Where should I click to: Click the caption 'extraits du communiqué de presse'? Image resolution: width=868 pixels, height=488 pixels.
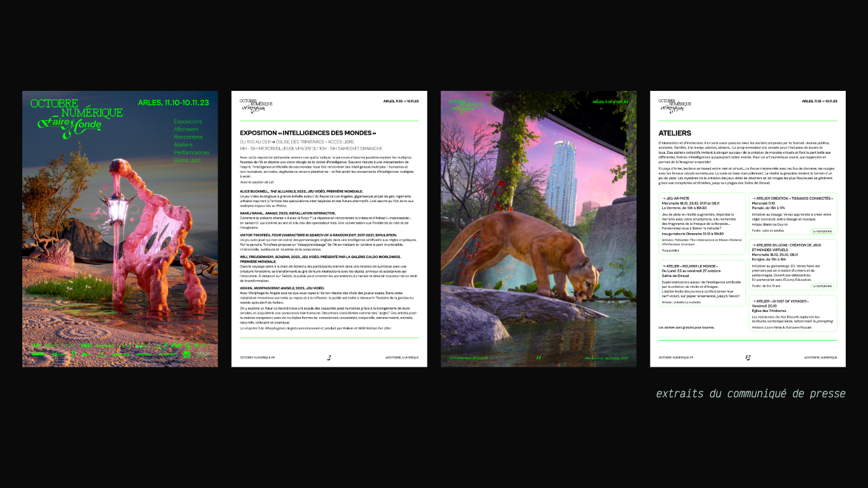[x=751, y=394]
